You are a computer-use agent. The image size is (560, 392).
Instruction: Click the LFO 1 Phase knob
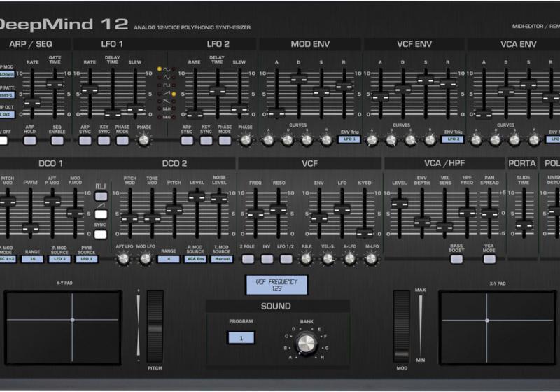pyautogui.click(x=144, y=139)
